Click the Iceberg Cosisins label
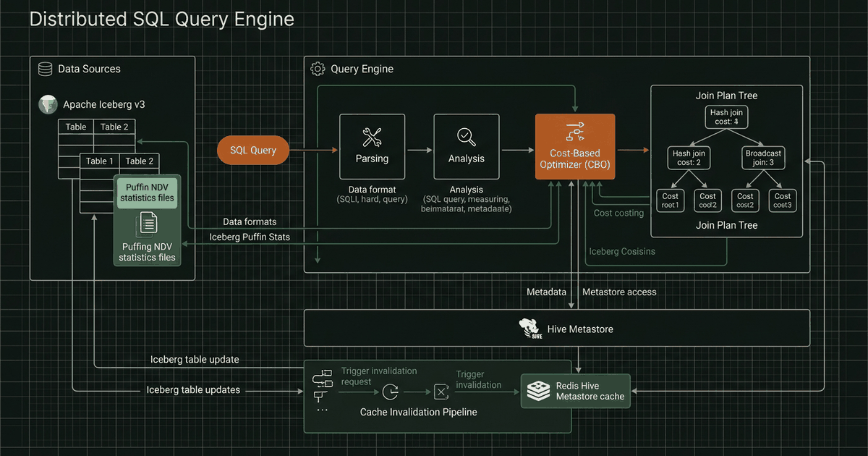 622,251
